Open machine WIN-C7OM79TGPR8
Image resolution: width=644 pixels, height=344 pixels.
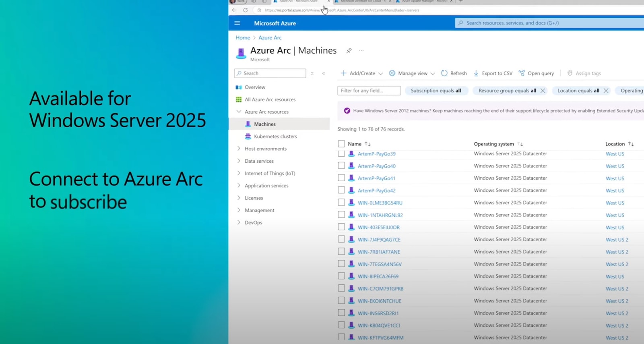[380, 289]
